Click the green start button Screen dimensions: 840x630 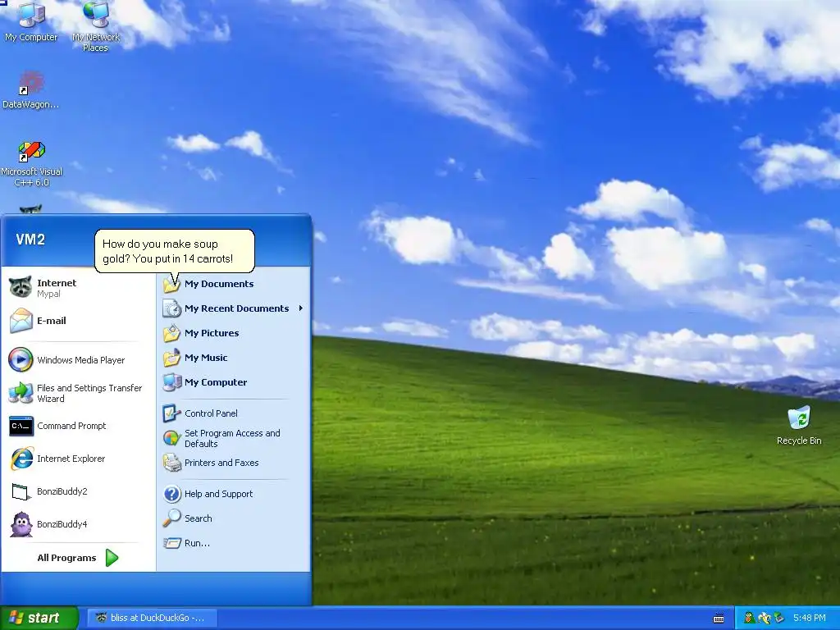click(39, 618)
